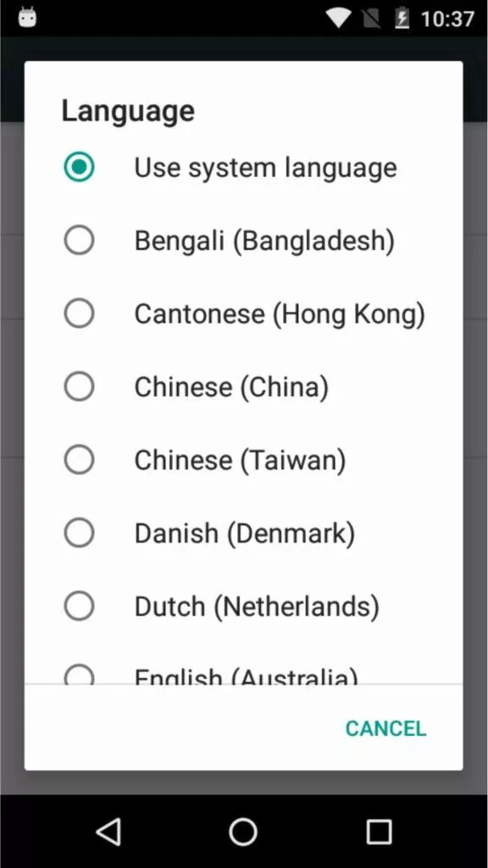This screenshot has width=488, height=868.
Task: Tap the 10:37 clock in status bar
Action: pyautogui.click(x=447, y=19)
